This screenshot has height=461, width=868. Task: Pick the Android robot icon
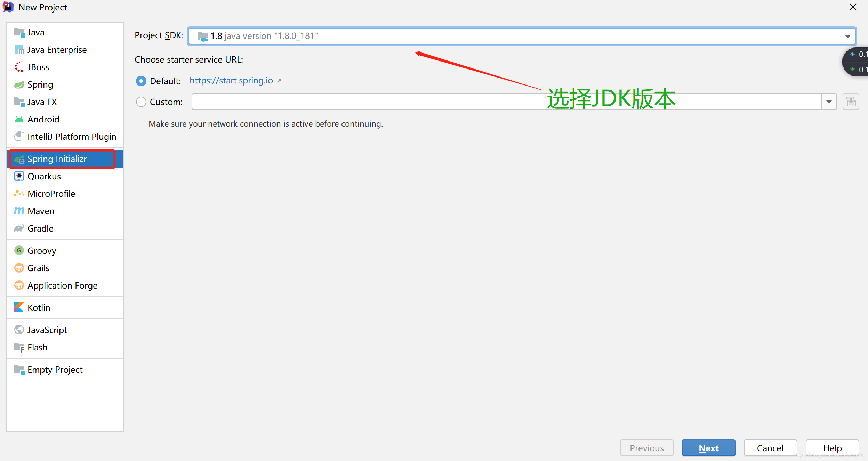click(x=19, y=119)
